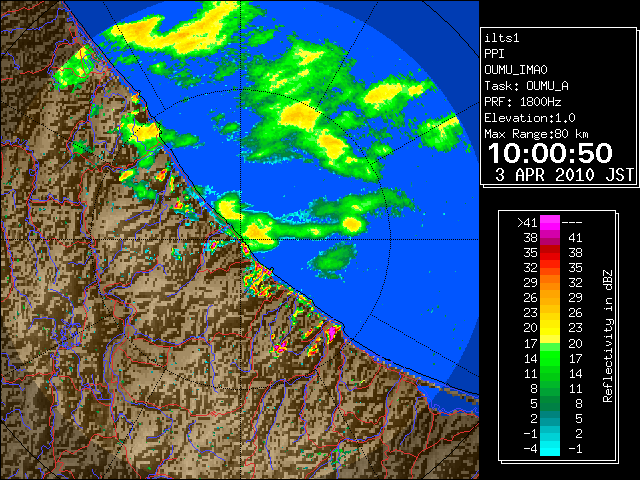Click the vertical 'Reflectivity in dBZ' label

coord(607,336)
